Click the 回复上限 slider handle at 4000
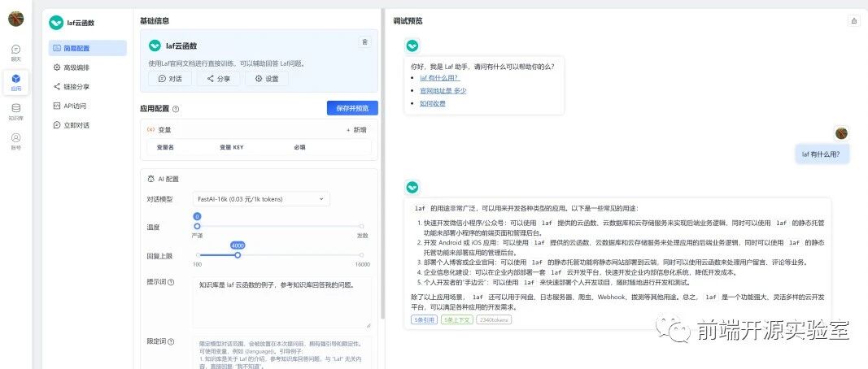 pyautogui.click(x=238, y=255)
